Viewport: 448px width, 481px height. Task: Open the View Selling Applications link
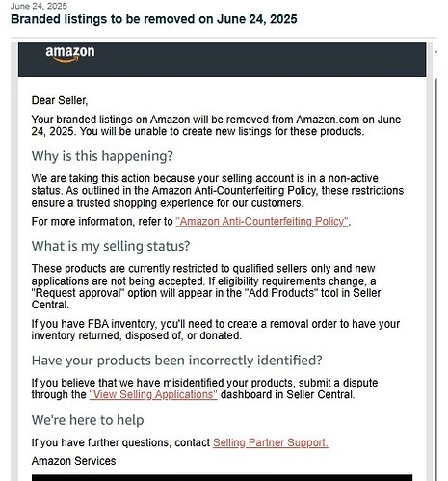pyautogui.click(x=153, y=394)
